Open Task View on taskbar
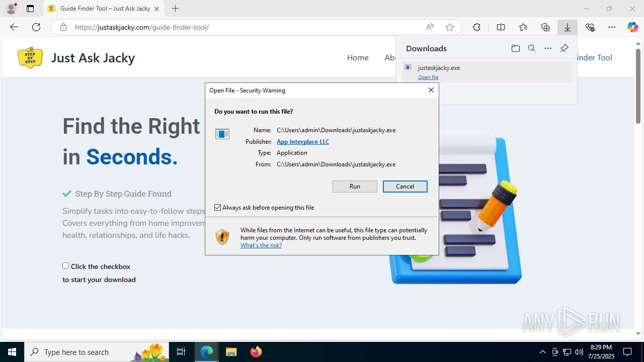644x362 pixels. (181, 352)
